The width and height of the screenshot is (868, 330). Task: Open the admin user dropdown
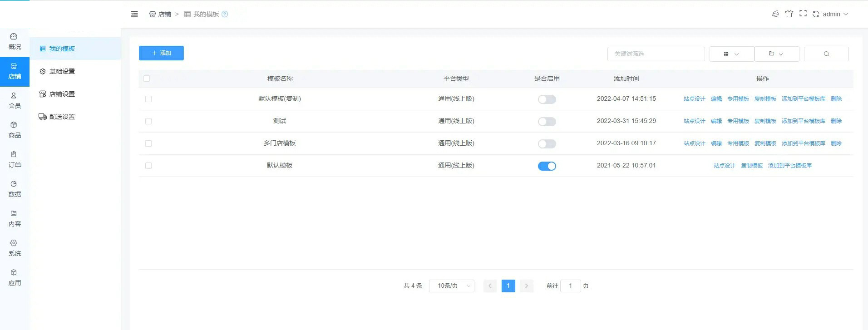[x=835, y=14]
